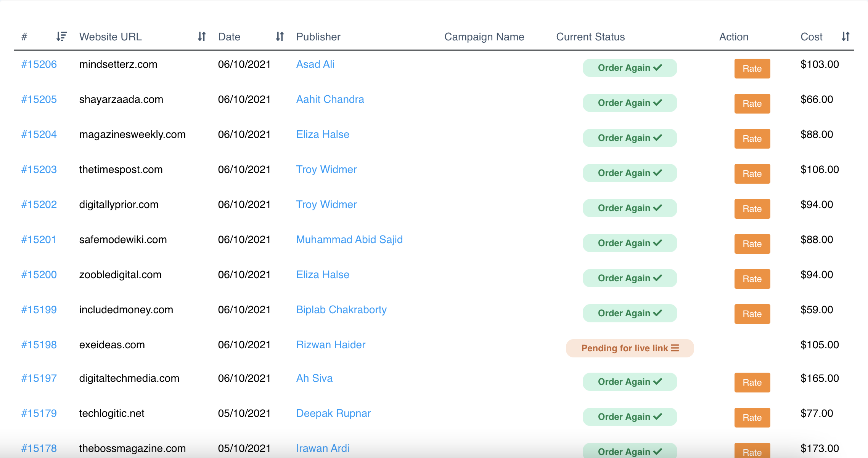The height and width of the screenshot is (458, 868).
Task: Open order #15205 link
Action: click(39, 99)
